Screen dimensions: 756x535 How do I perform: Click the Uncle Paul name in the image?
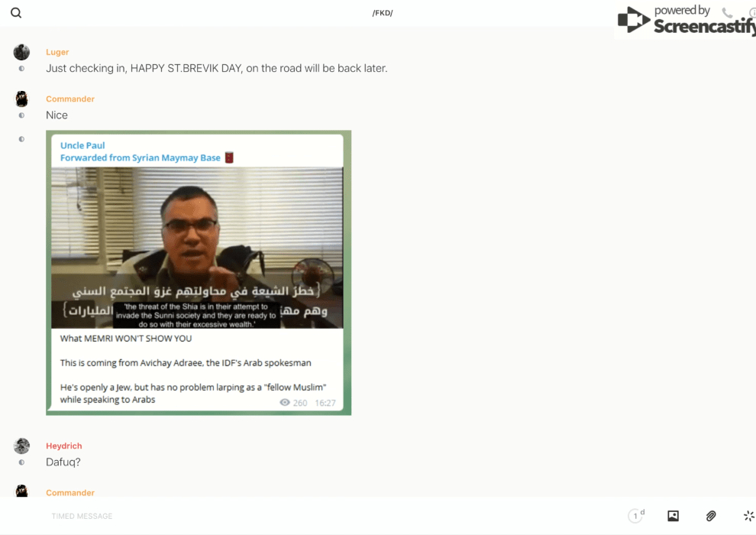click(82, 145)
